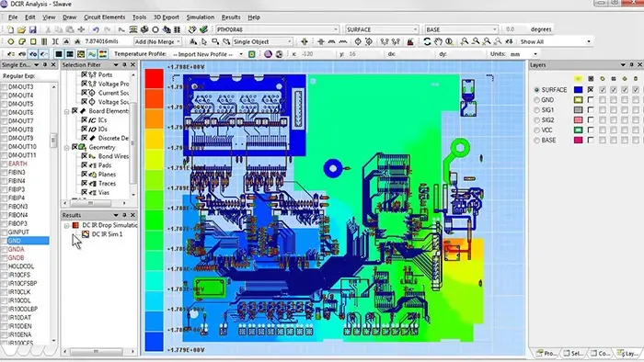Viewport: 644px width, 362px height.
Task: Click the Regular Exp filter field
Action: pos(46,76)
